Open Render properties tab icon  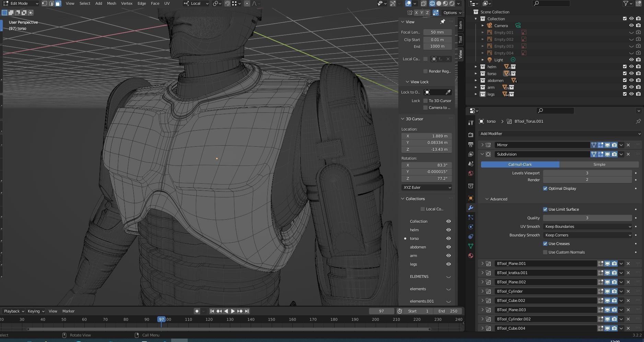(x=471, y=135)
